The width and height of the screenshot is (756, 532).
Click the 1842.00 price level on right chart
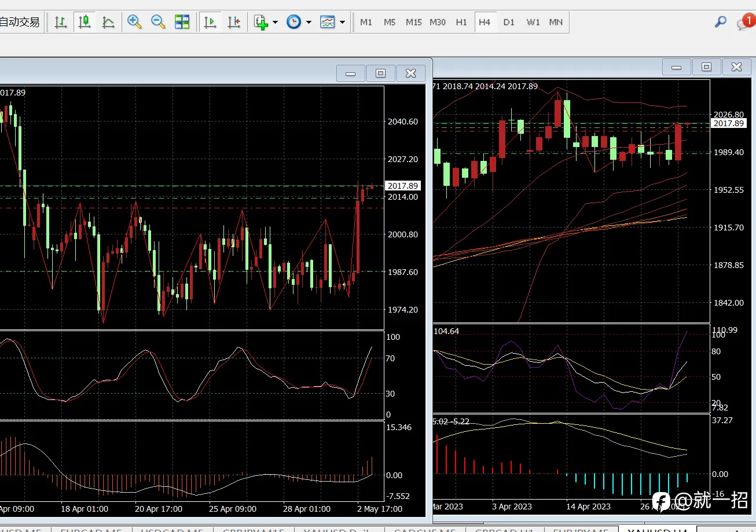[729, 303]
